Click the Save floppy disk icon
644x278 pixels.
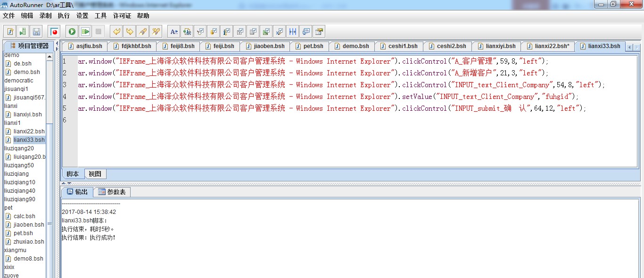pyautogui.click(x=36, y=32)
